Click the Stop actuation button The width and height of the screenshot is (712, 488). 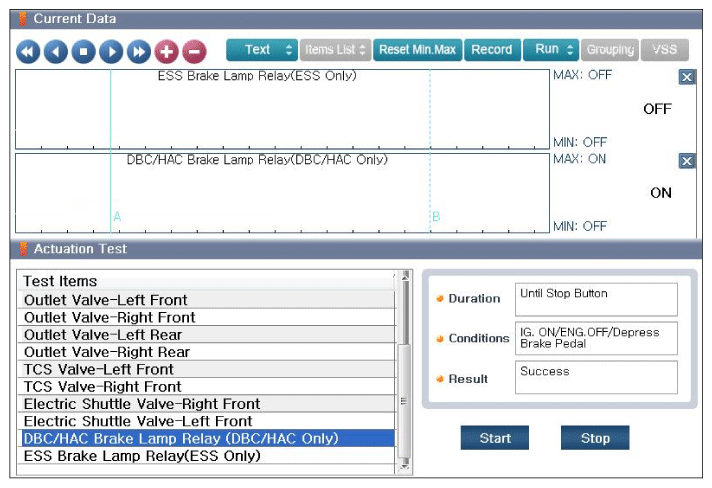[x=595, y=438]
